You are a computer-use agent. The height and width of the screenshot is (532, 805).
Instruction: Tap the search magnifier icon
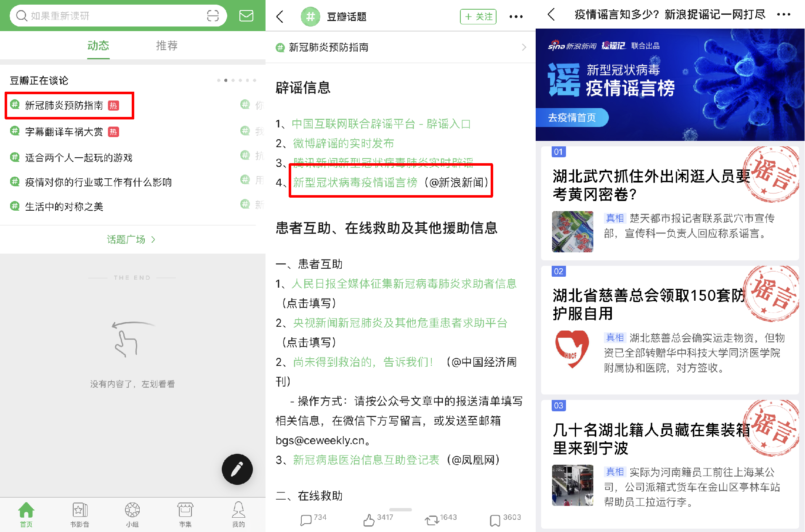[x=21, y=16]
